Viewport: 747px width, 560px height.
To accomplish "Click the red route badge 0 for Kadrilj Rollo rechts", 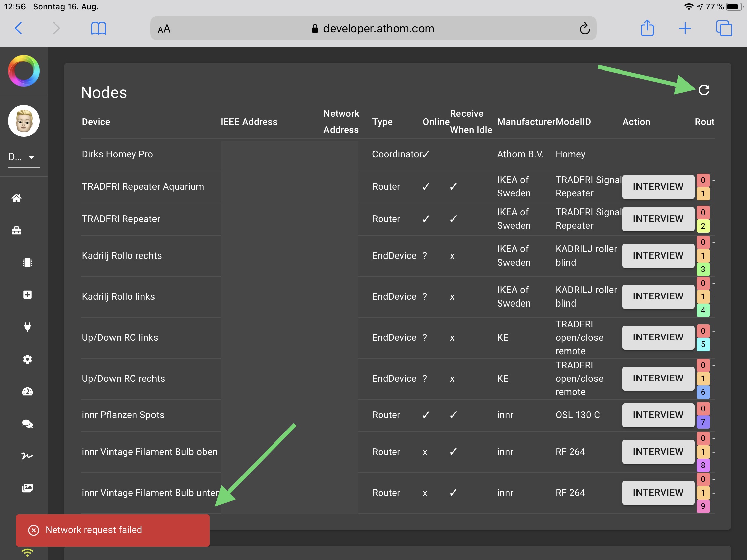I will coord(703,242).
